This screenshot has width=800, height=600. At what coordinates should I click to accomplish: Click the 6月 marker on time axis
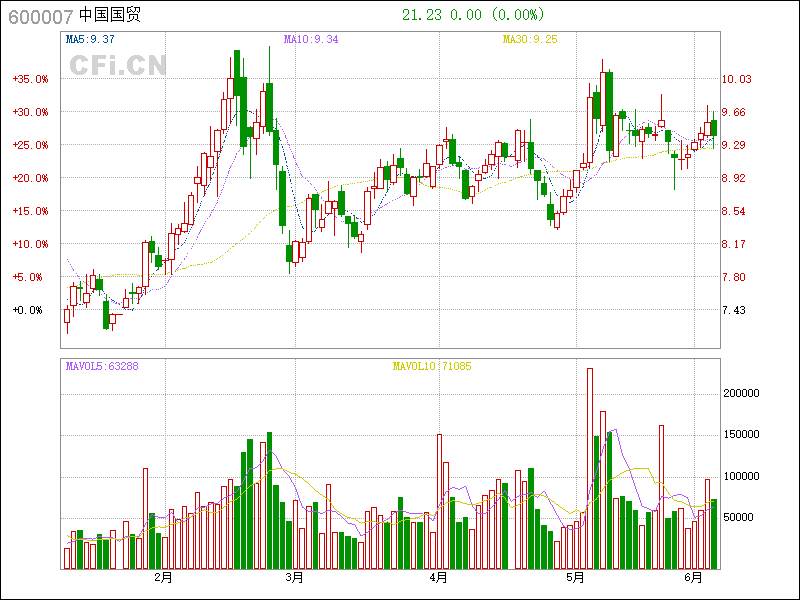coord(695,578)
